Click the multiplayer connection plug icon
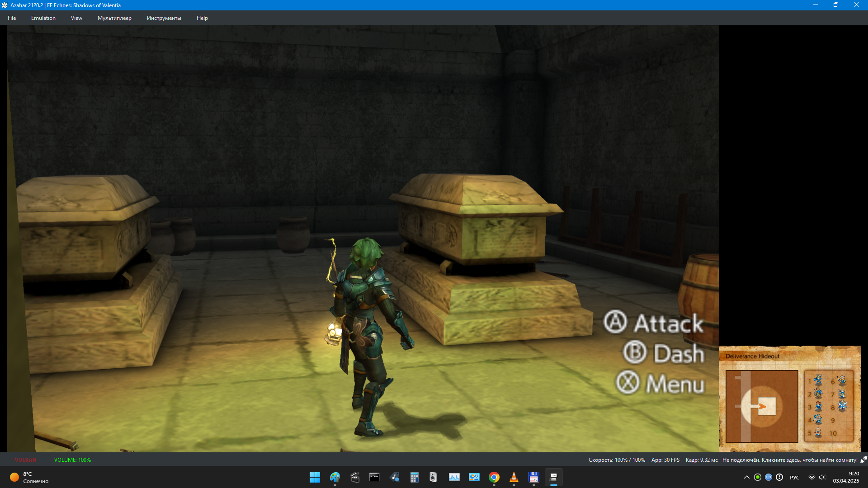Viewport: 868px width, 488px height. click(x=863, y=460)
